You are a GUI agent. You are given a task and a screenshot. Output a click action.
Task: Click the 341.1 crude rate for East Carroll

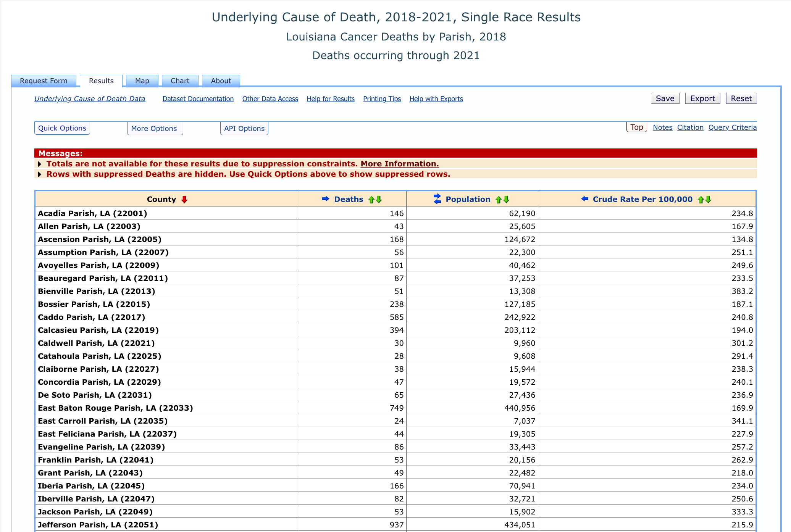click(742, 421)
